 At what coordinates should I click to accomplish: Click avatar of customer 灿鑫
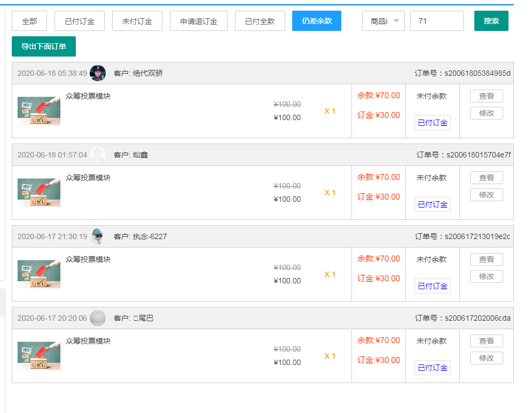tap(98, 155)
